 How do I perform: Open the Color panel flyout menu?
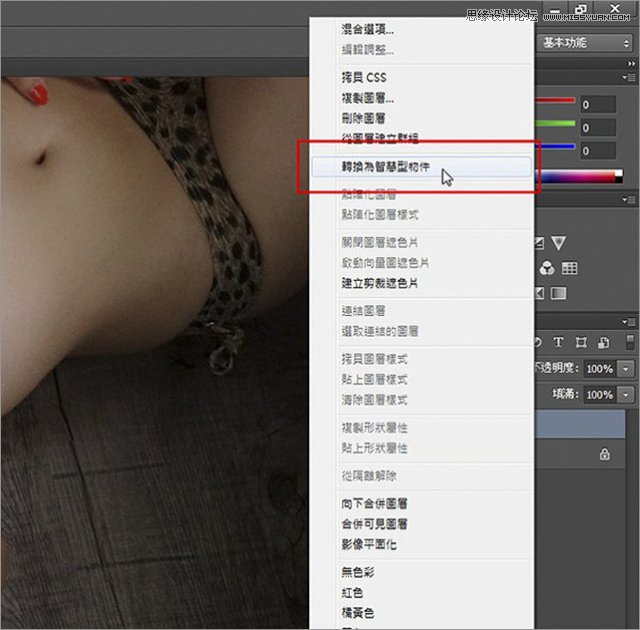pos(631,77)
